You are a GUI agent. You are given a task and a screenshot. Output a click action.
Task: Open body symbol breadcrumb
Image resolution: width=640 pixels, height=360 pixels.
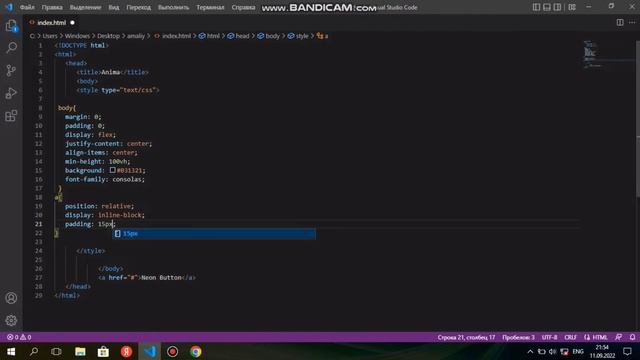point(269,36)
